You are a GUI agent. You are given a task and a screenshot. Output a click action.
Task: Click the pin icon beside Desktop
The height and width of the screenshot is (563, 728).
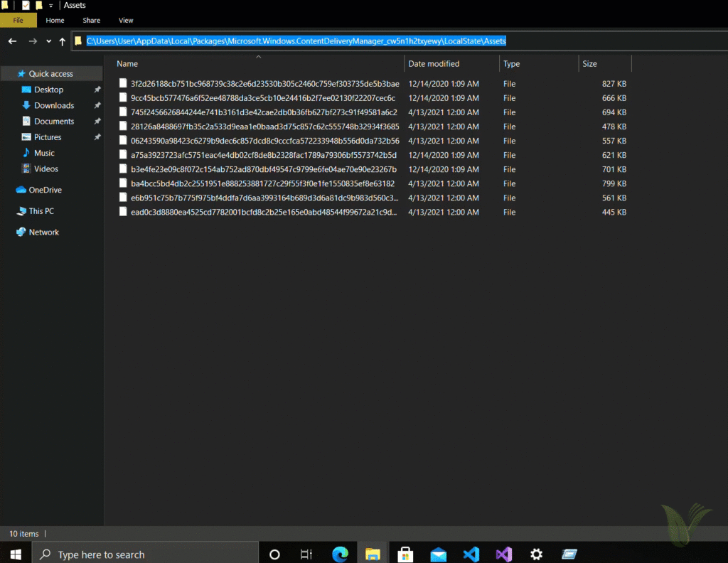pos(97,90)
